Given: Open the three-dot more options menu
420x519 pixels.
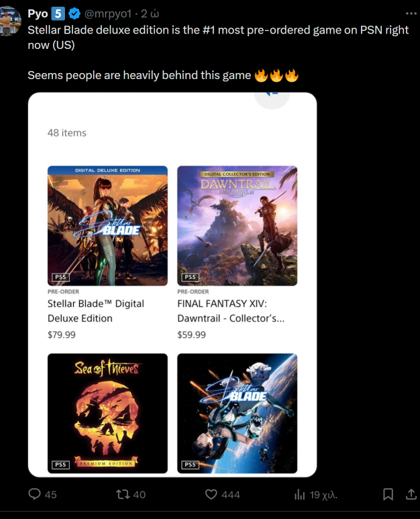Looking at the screenshot, I should [x=411, y=13].
